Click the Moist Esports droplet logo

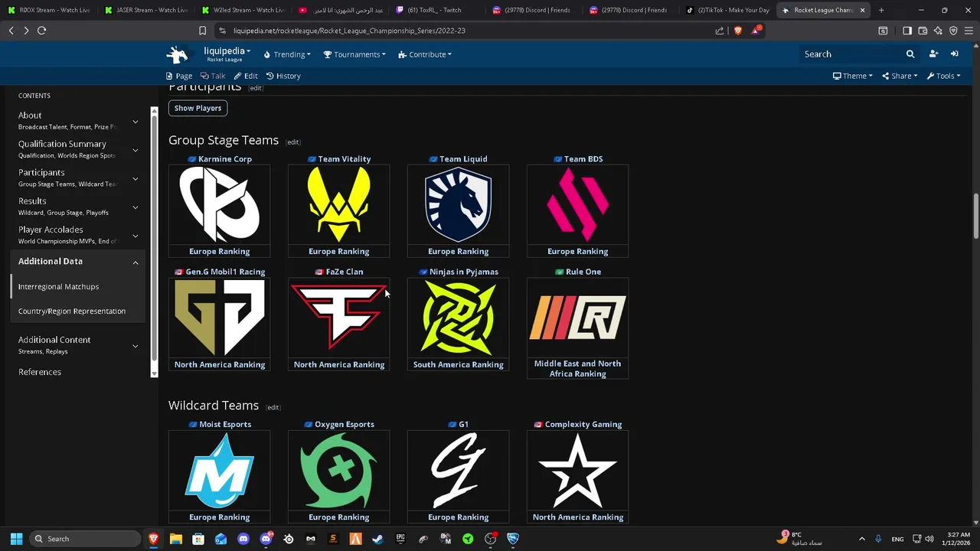tap(220, 471)
